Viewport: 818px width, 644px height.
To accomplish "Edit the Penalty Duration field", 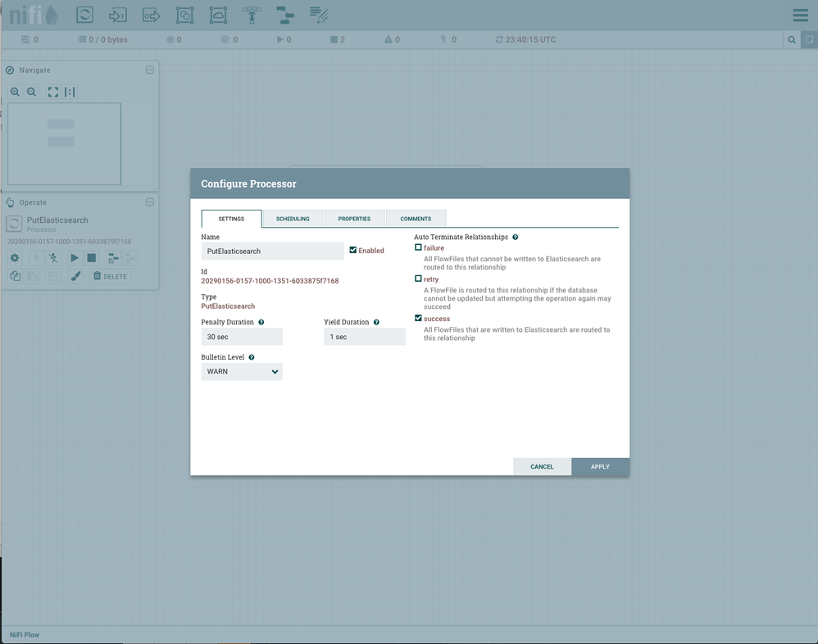I will point(242,337).
